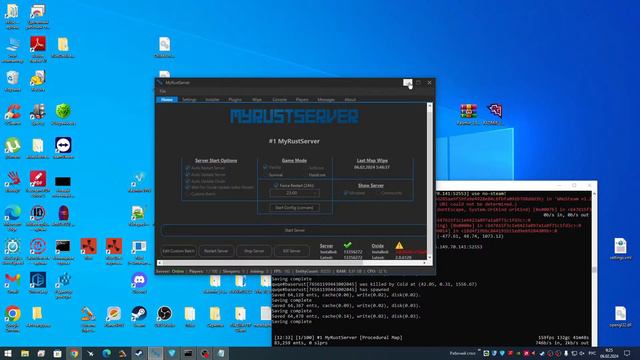The image size is (640, 360).
Task: Open the opengl32.dll file on desktop
Action: pyautogui.click(x=620, y=317)
